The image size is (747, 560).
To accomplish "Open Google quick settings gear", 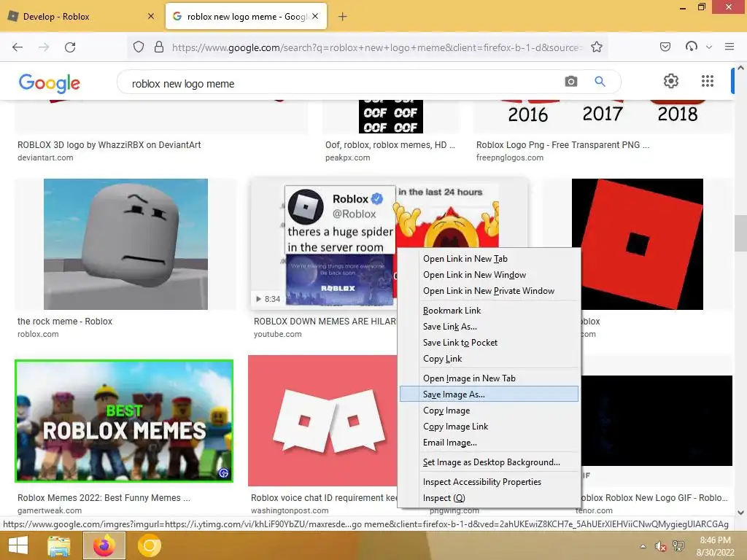I will click(x=671, y=81).
